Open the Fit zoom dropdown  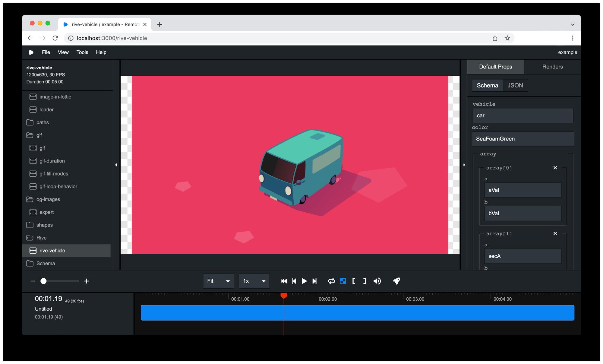click(x=218, y=281)
